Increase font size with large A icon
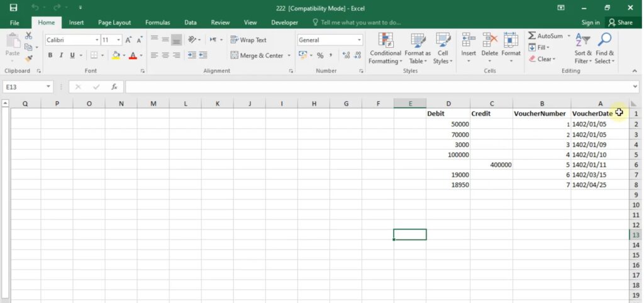Viewport: 644px width, 303px height. (x=128, y=40)
